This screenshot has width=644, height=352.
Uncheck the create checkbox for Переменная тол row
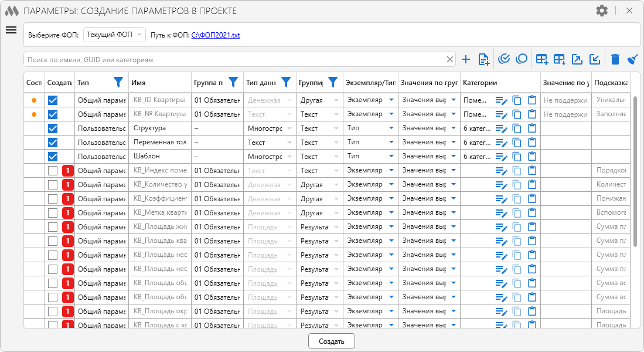(53, 143)
